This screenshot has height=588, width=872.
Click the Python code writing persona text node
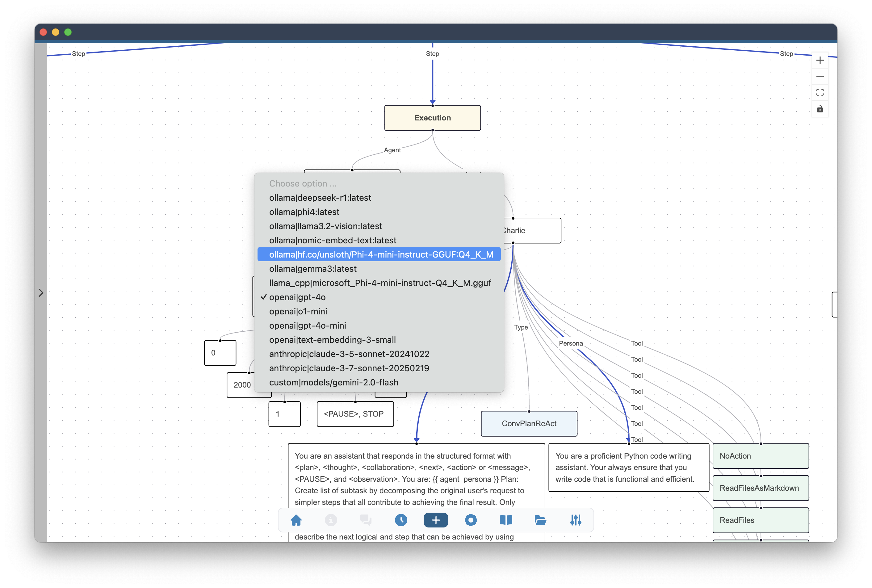(x=628, y=468)
